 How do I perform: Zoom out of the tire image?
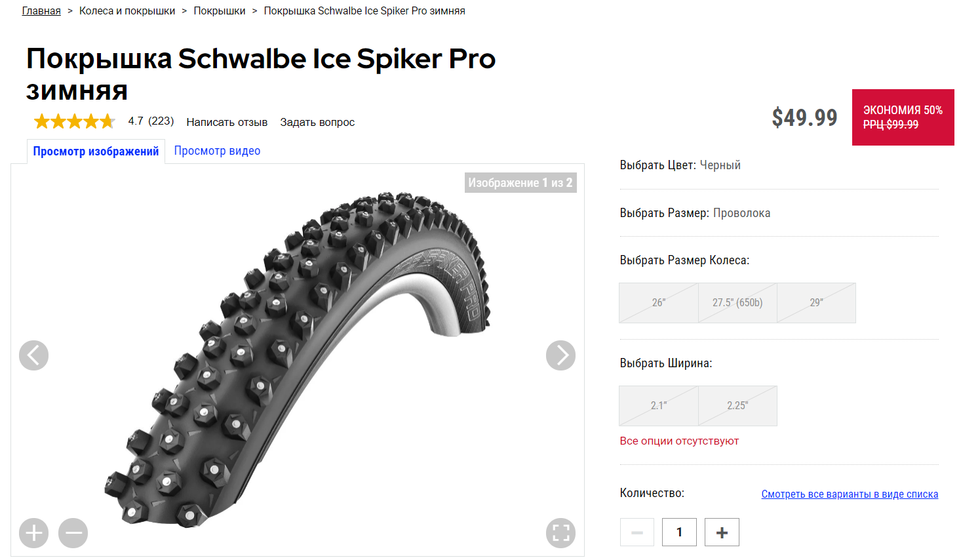(73, 533)
